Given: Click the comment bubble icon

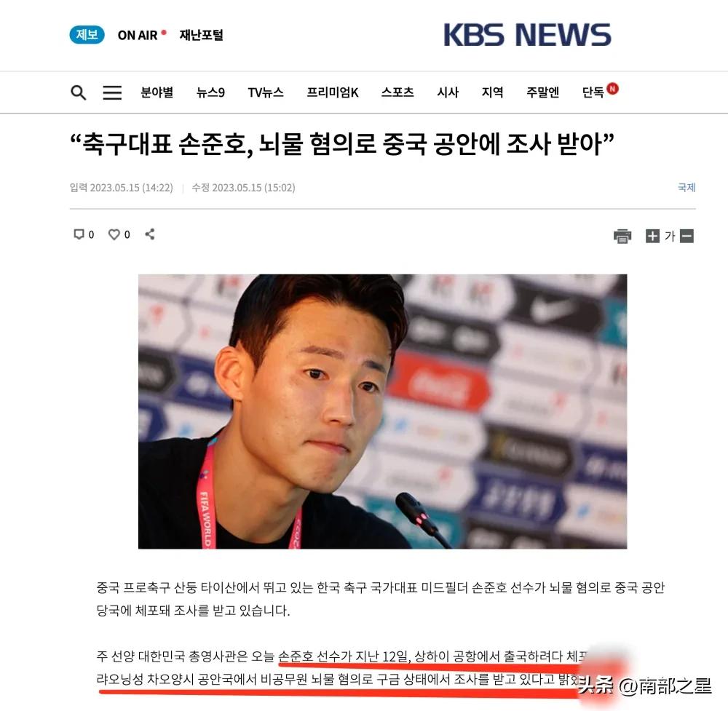Looking at the screenshot, I should (x=79, y=234).
